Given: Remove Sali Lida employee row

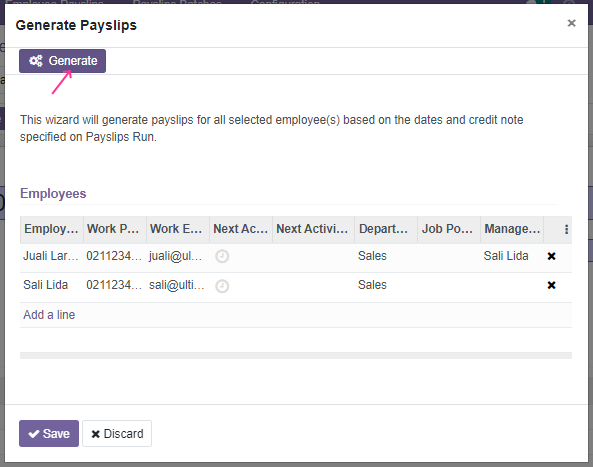Looking at the screenshot, I should pos(551,285).
